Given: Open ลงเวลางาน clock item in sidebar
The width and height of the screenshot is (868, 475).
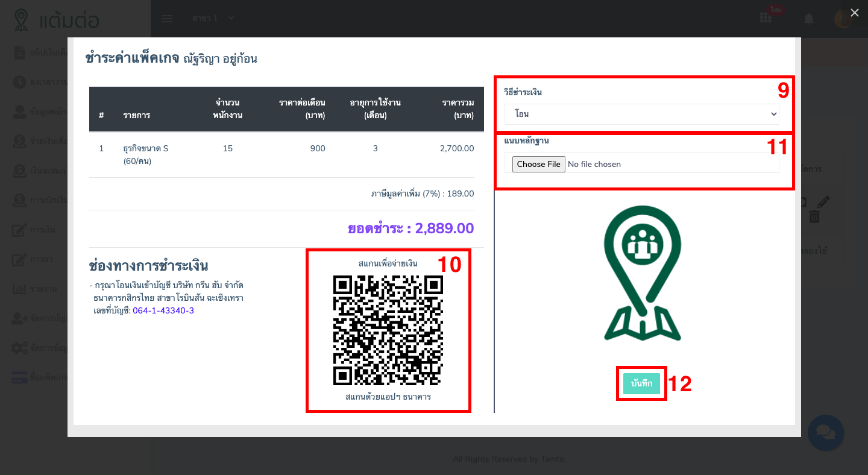Looking at the screenshot, I should [x=20, y=82].
